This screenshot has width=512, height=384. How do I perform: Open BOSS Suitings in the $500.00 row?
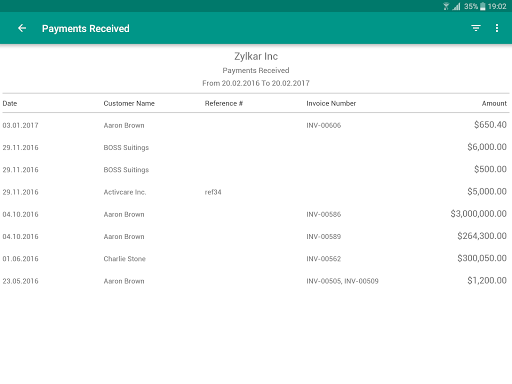click(x=126, y=170)
